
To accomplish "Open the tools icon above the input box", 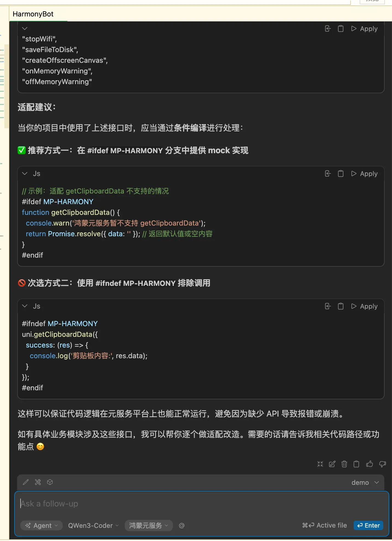I will [x=38, y=482].
